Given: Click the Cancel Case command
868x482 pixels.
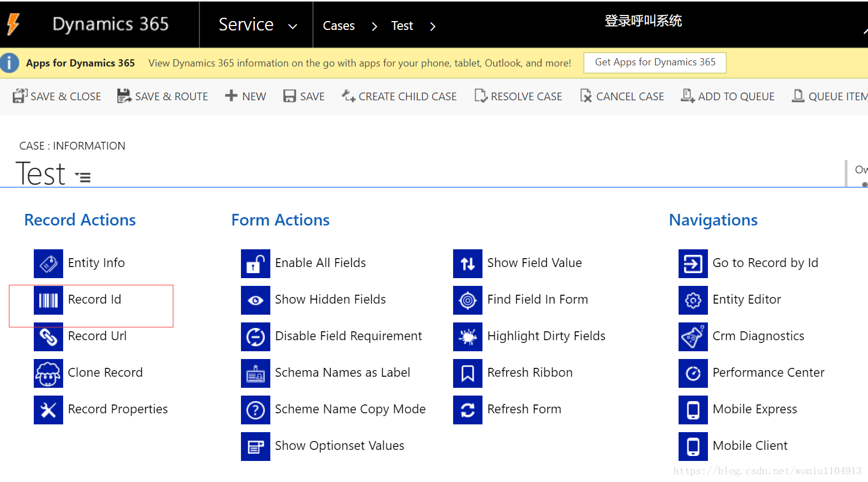Looking at the screenshot, I should (x=622, y=96).
